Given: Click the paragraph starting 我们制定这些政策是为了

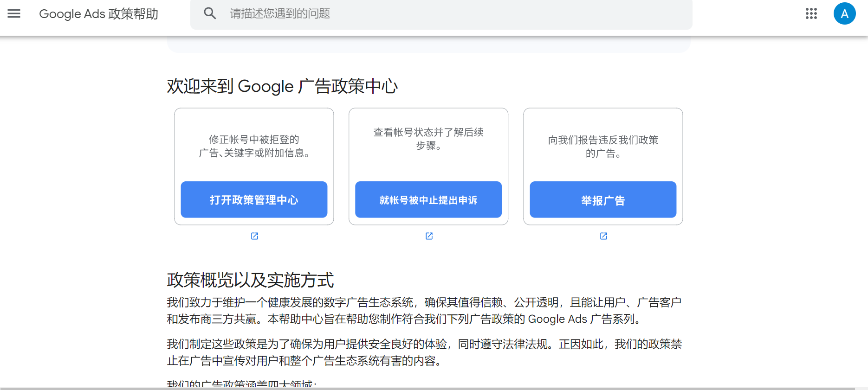Looking at the screenshot, I should [424, 352].
